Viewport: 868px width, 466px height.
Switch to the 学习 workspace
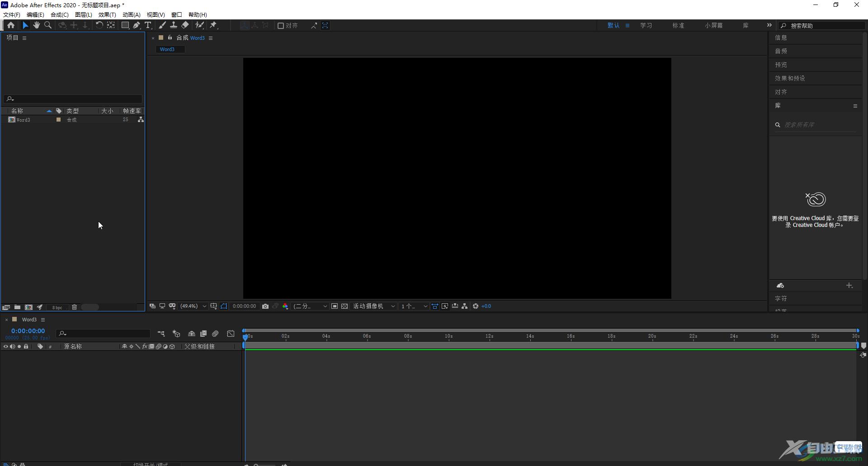(646, 26)
